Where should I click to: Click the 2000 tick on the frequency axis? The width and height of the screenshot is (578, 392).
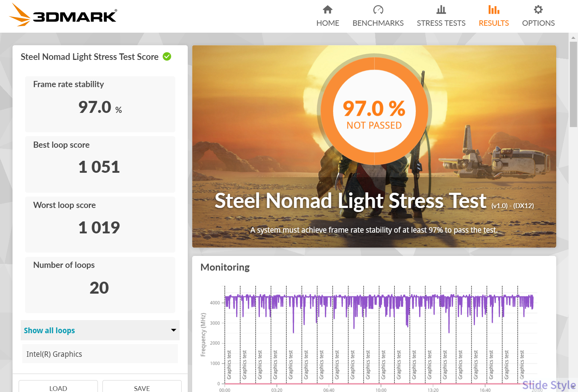coord(215,343)
